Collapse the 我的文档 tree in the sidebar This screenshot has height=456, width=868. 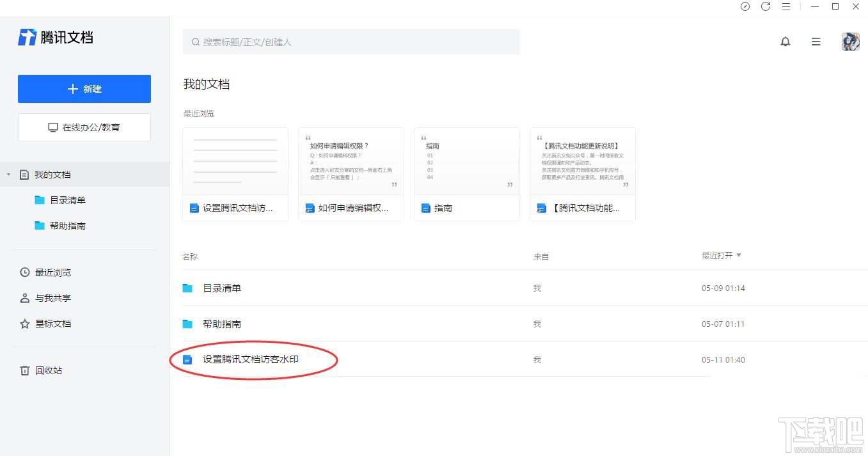point(8,174)
